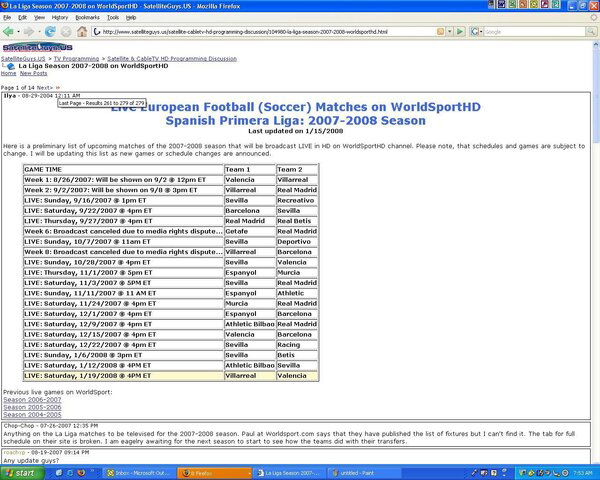This screenshot has width=600, height=480.
Task: Open the TV Programming breadcrumb link
Action: [x=76, y=59]
